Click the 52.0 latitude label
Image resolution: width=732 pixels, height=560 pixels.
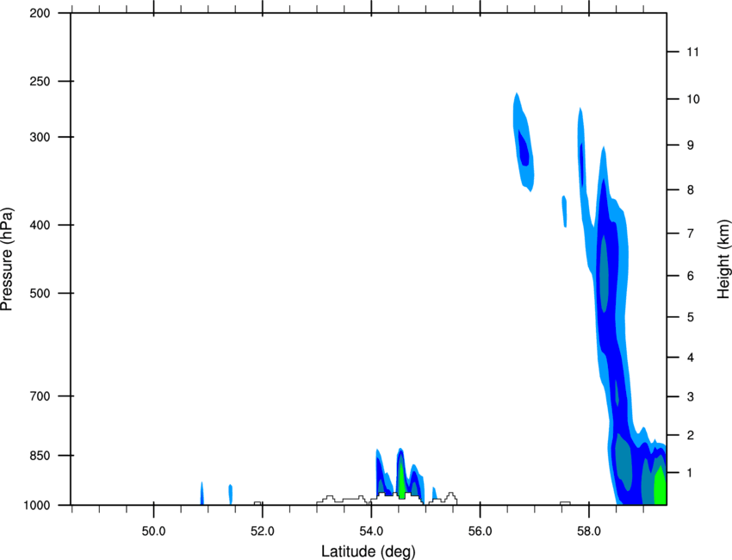tap(263, 532)
